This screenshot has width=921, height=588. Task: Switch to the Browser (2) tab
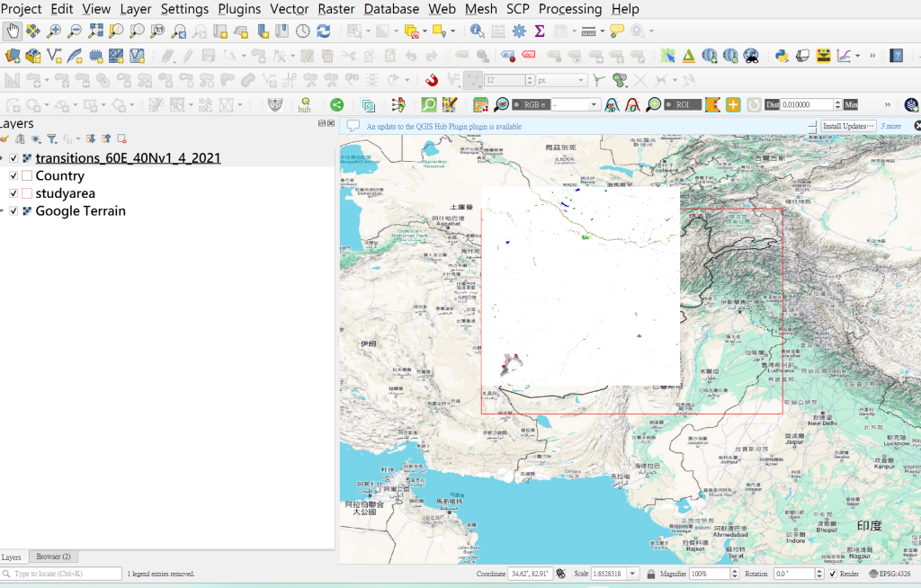(x=53, y=557)
